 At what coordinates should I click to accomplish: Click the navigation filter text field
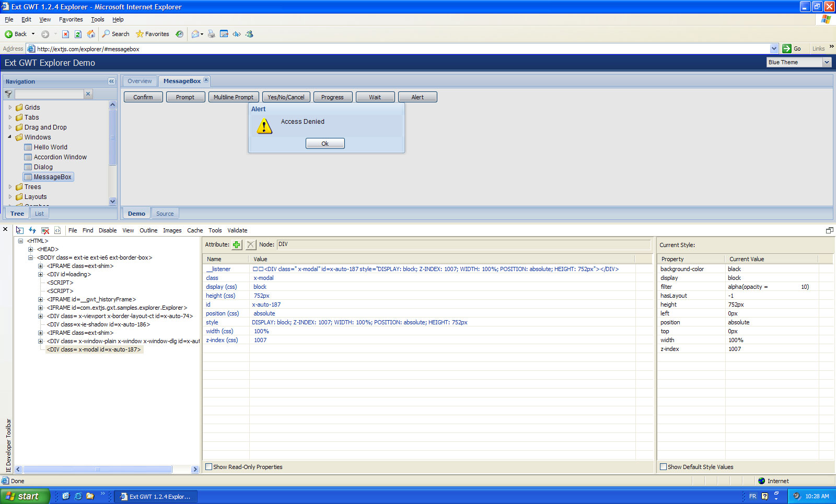point(49,94)
